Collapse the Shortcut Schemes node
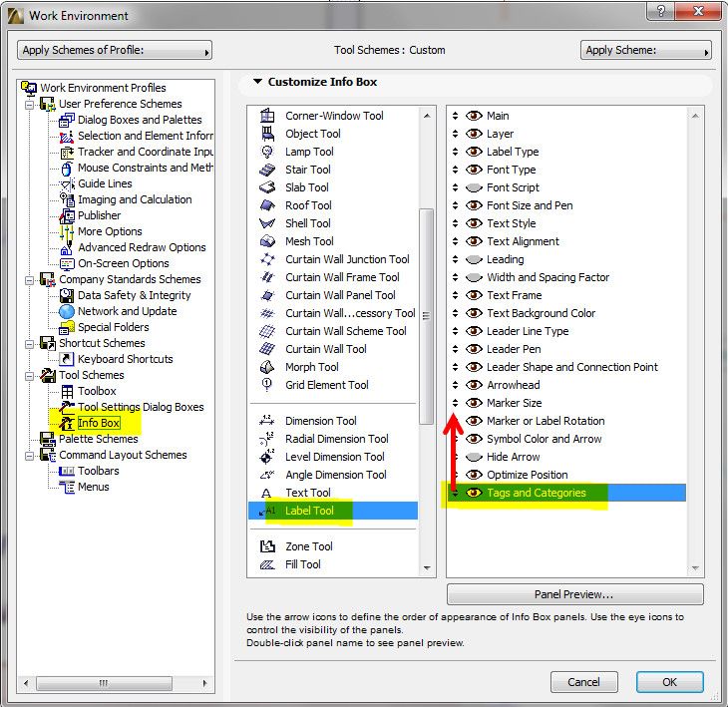The height and width of the screenshot is (707, 728). 29,344
